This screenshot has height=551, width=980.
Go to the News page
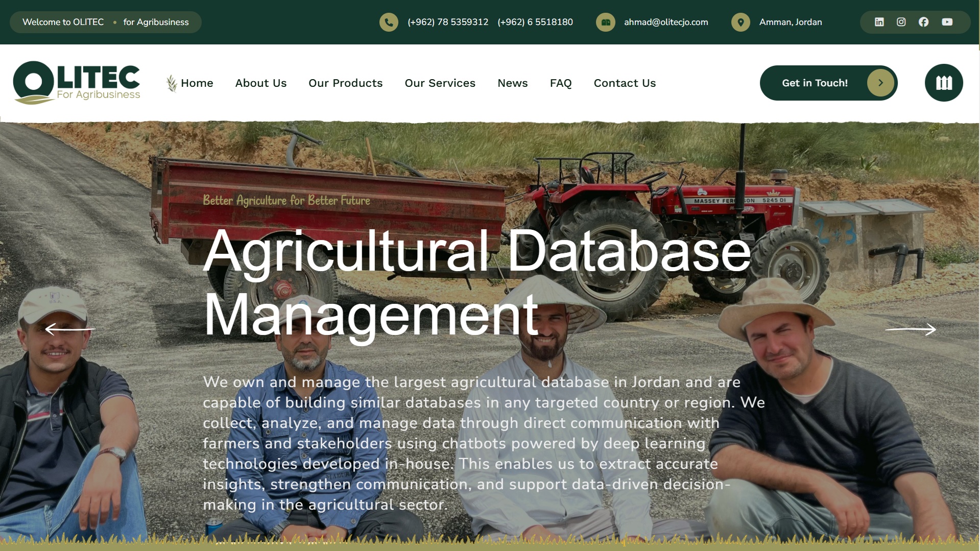coord(512,83)
